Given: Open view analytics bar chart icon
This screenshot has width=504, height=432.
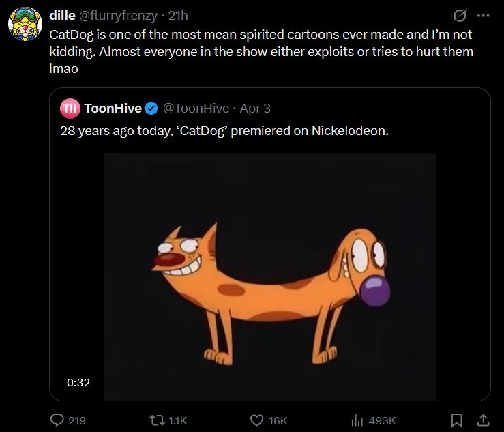Looking at the screenshot, I should point(356,420).
